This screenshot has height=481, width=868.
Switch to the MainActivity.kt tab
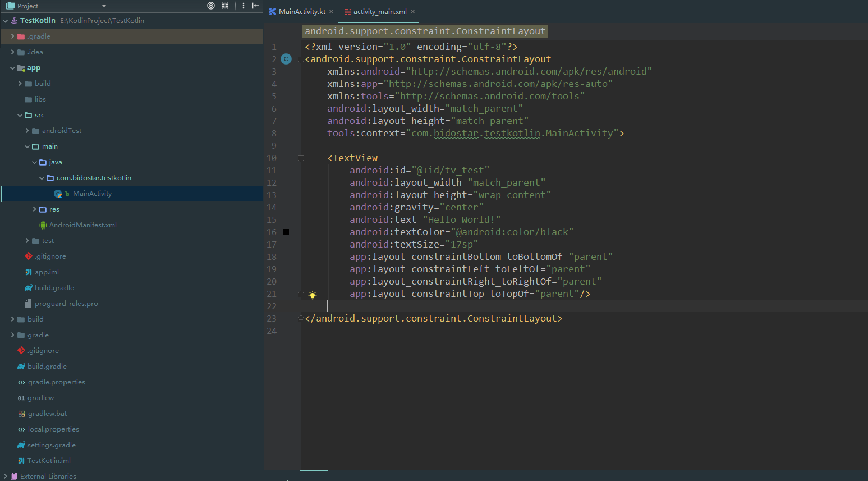301,12
